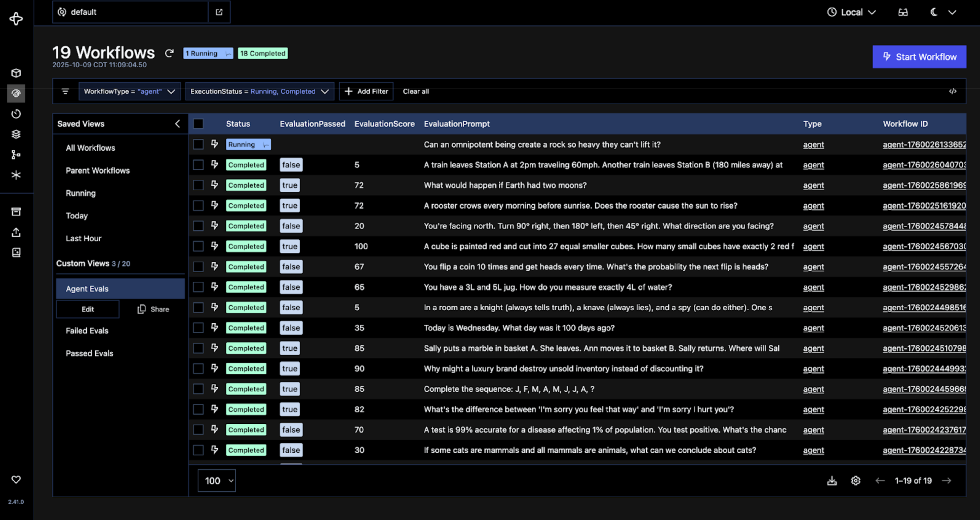Screen dimensions: 980x520
Task: Toggle raw query view code icon
Action: (952, 91)
